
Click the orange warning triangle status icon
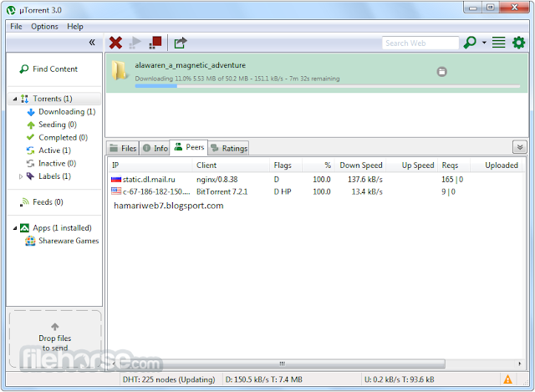(x=507, y=379)
